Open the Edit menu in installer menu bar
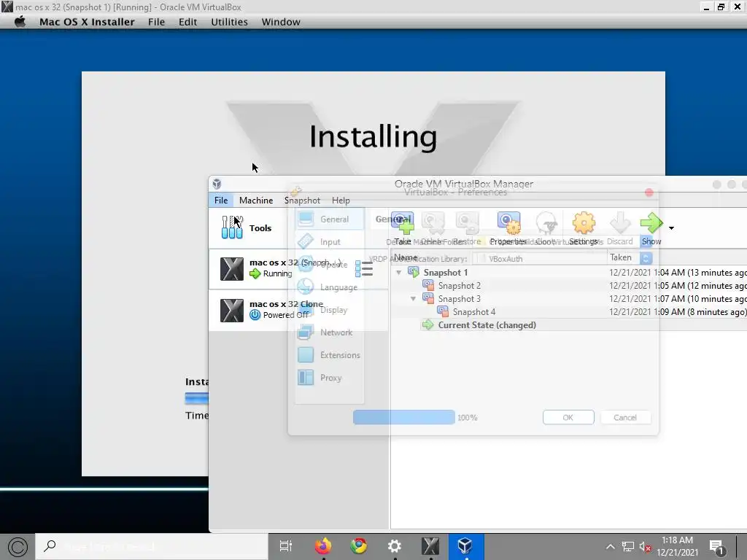This screenshot has height=560, width=747. [x=187, y=22]
